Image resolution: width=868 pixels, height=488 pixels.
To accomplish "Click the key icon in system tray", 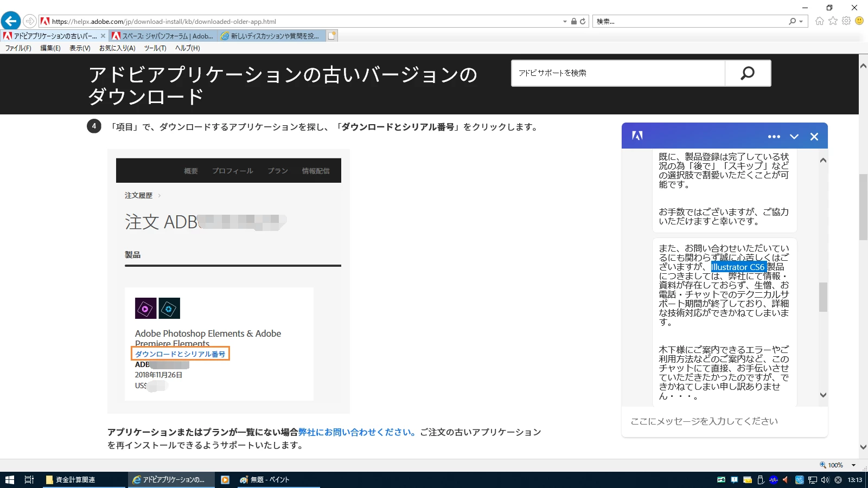I will click(721, 480).
